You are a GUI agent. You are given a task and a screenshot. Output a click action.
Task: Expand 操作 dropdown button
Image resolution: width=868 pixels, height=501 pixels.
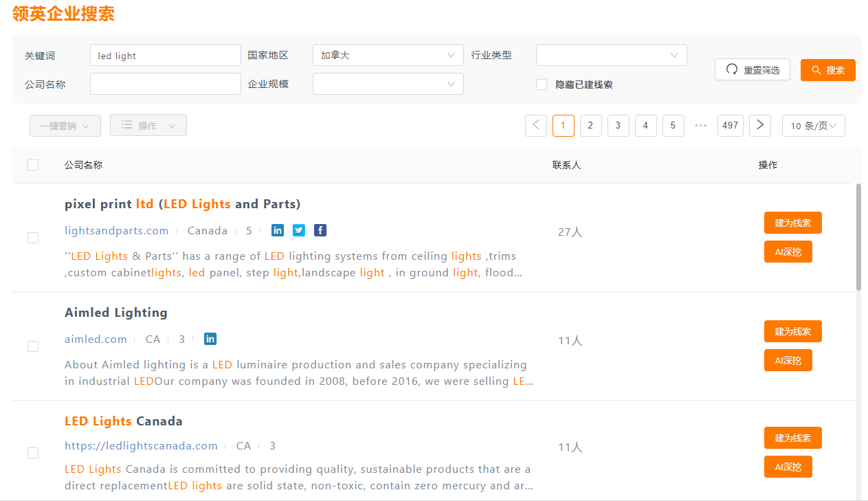pos(148,125)
